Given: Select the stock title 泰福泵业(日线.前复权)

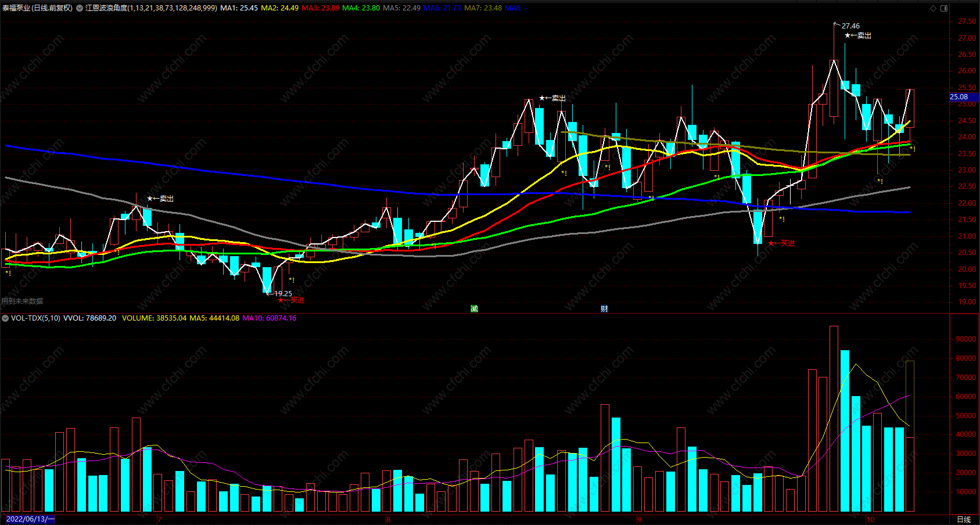Looking at the screenshot, I should tap(38, 8).
